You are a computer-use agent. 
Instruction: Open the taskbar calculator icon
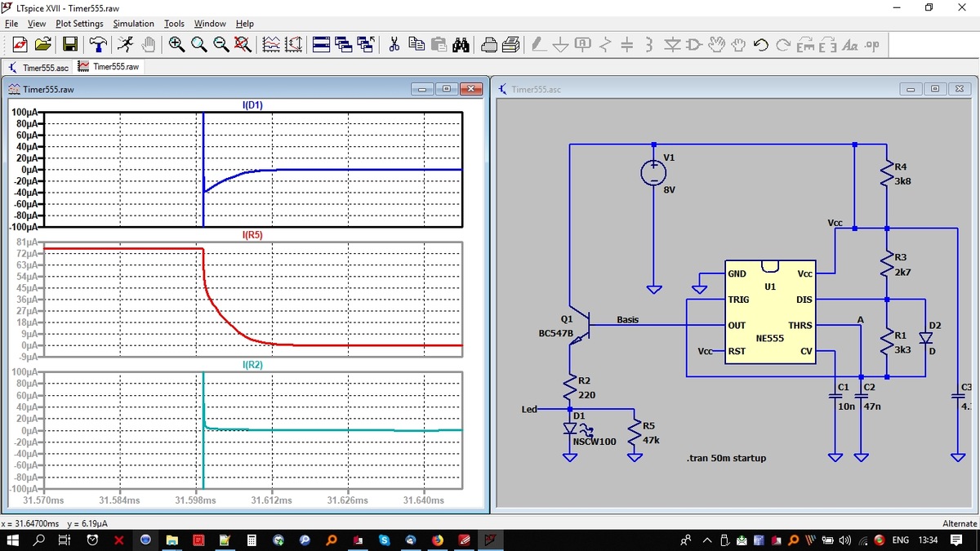pos(252,540)
